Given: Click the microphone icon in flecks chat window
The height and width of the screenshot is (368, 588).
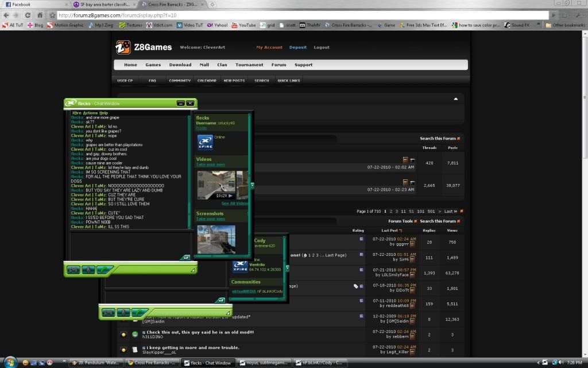Looking at the screenshot, I should (x=88, y=269).
